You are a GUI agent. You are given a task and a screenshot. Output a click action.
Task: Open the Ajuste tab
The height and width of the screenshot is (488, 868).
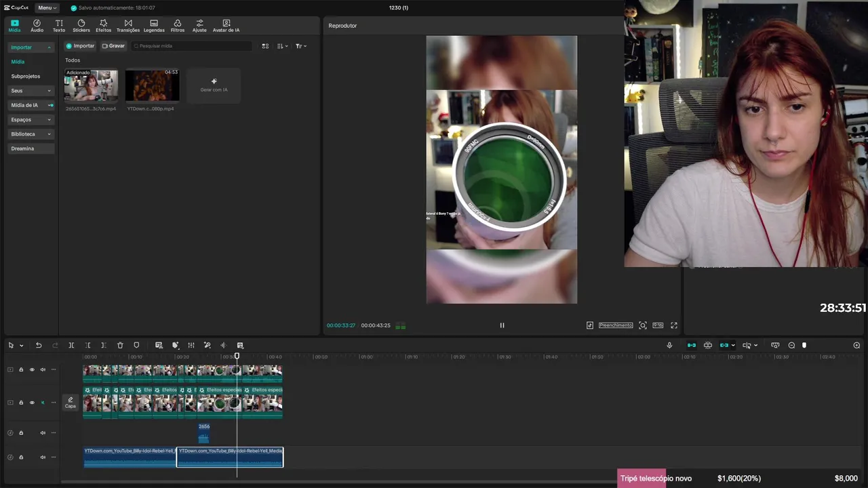[199, 26]
